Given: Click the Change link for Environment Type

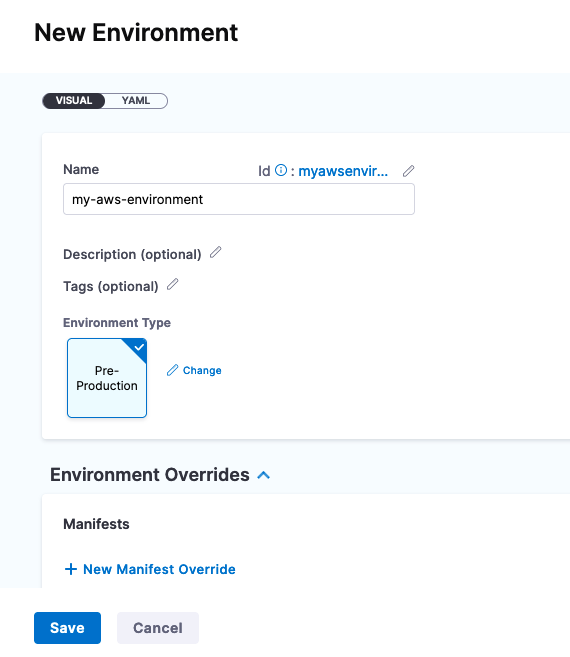Looking at the screenshot, I should click(x=202, y=370).
